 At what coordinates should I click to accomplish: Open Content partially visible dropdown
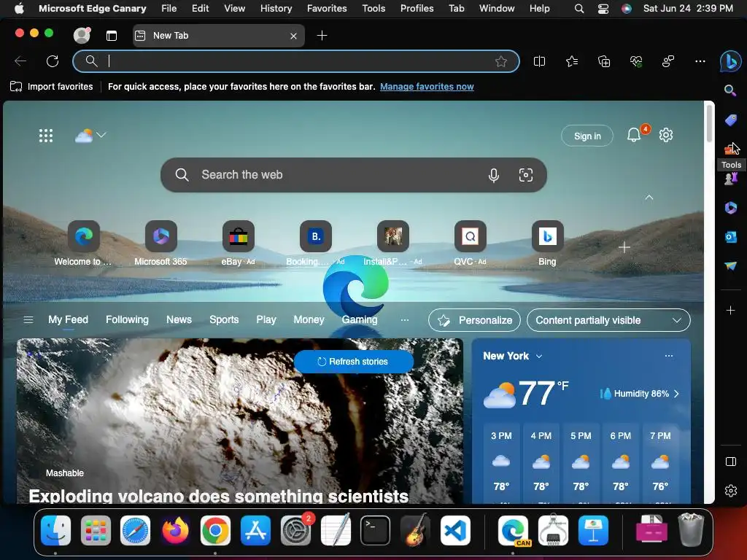click(x=608, y=321)
